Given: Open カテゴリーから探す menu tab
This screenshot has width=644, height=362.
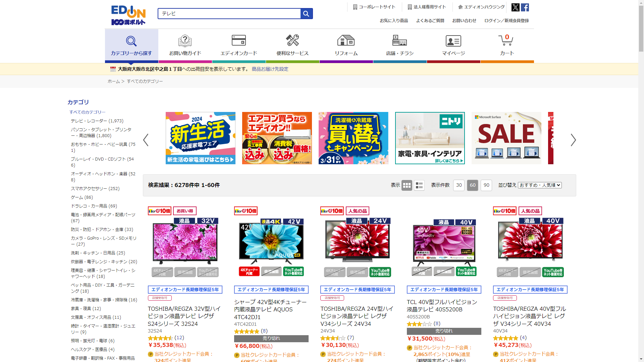Looking at the screenshot, I should point(131,45).
